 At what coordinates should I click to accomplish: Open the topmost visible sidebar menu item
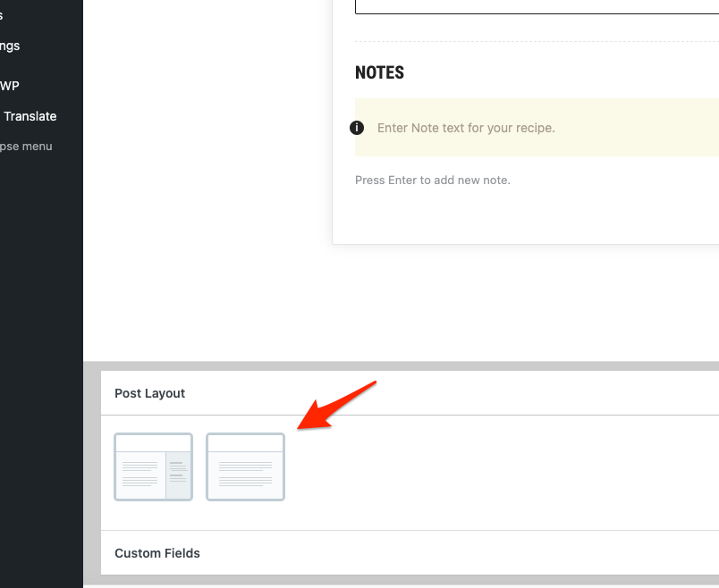pos(3,15)
